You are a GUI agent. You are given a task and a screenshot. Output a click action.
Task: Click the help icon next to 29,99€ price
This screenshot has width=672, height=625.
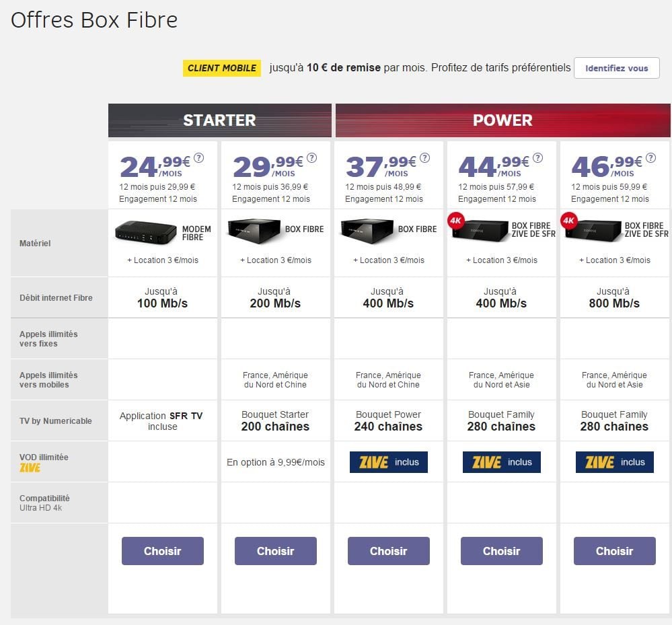[x=311, y=158]
